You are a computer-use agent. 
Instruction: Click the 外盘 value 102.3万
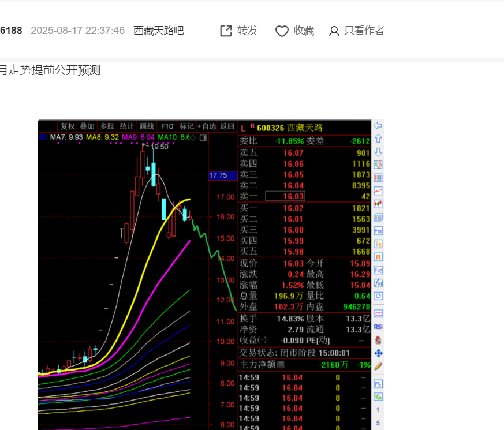point(289,306)
